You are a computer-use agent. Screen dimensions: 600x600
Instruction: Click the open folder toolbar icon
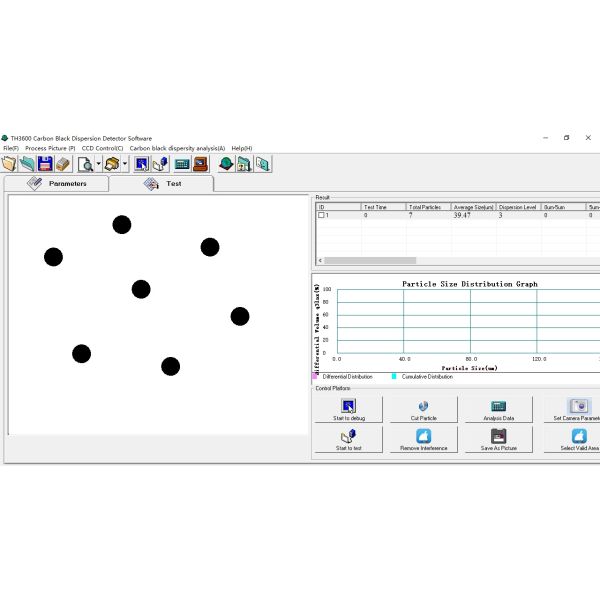click(x=9, y=163)
